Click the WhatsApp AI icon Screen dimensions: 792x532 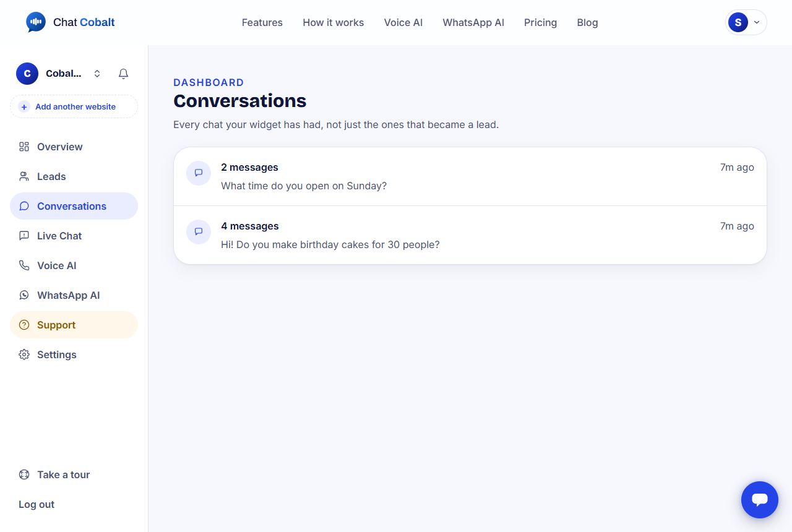click(x=24, y=295)
